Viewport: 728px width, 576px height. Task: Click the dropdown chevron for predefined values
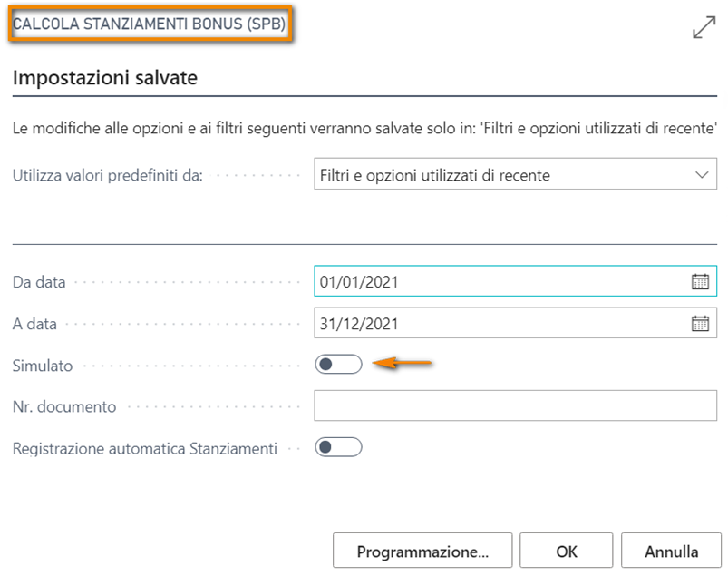pos(700,175)
